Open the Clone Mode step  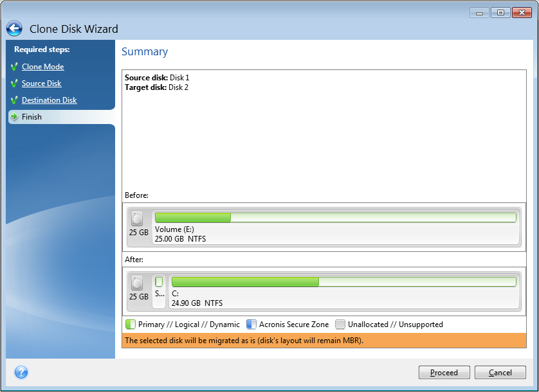42,67
